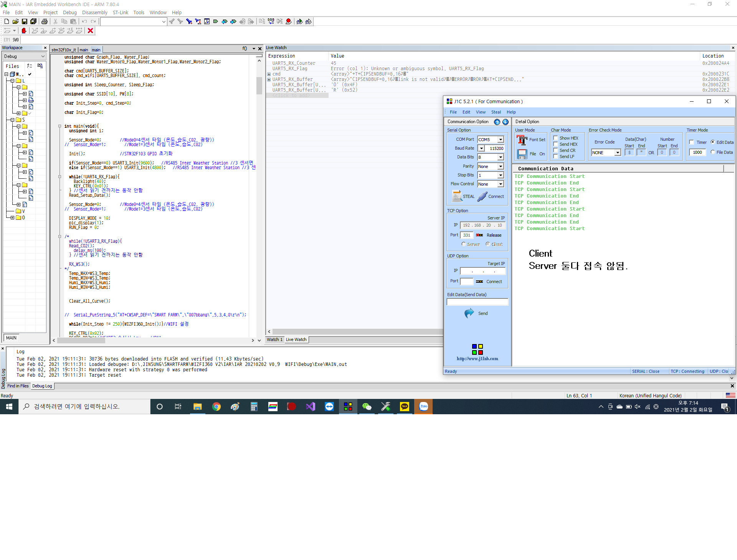Open the COM Port dropdown
The height and width of the screenshot is (560, 737).
pyautogui.click(x=501, y=140)
